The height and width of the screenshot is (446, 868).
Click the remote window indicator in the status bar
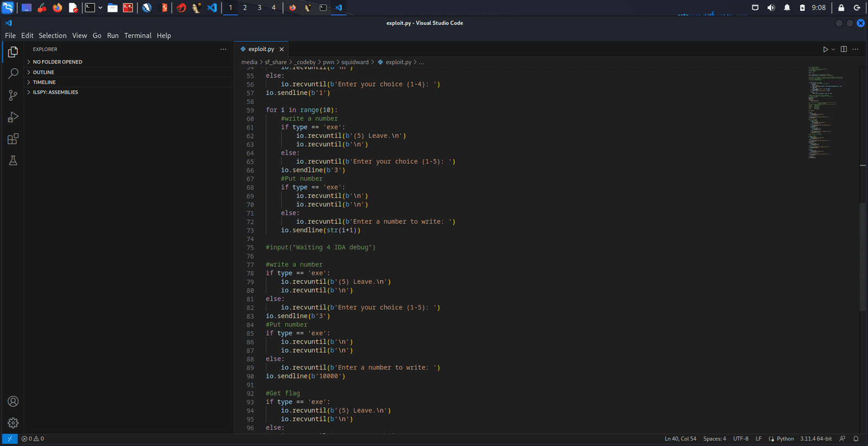(9, 438)
